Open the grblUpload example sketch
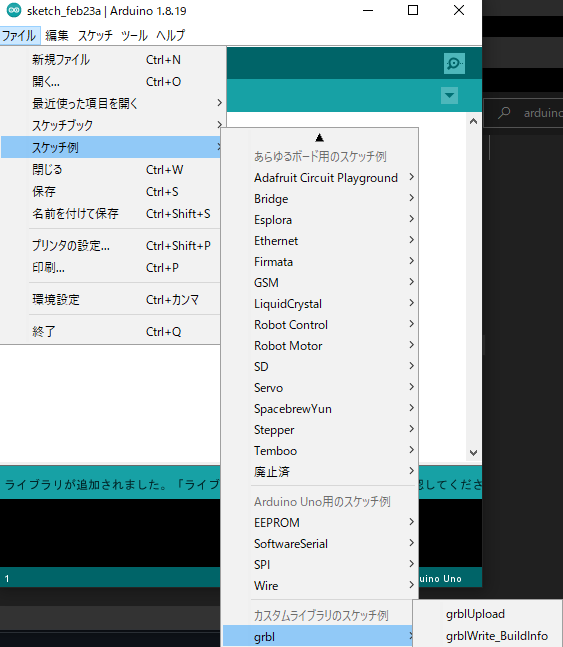 point(488,614)
